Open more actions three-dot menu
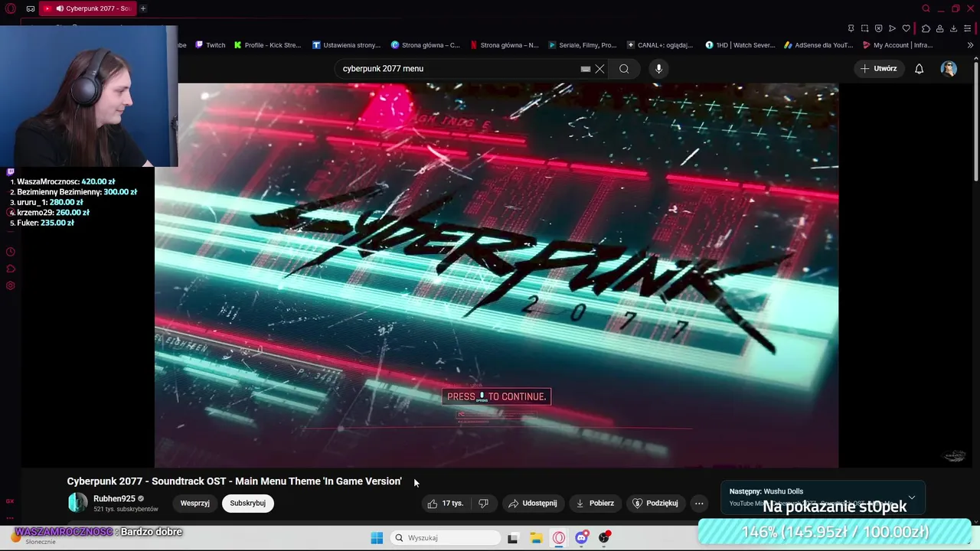The width and height of the screenshot is (980, 551). click(x=699, y=503)
